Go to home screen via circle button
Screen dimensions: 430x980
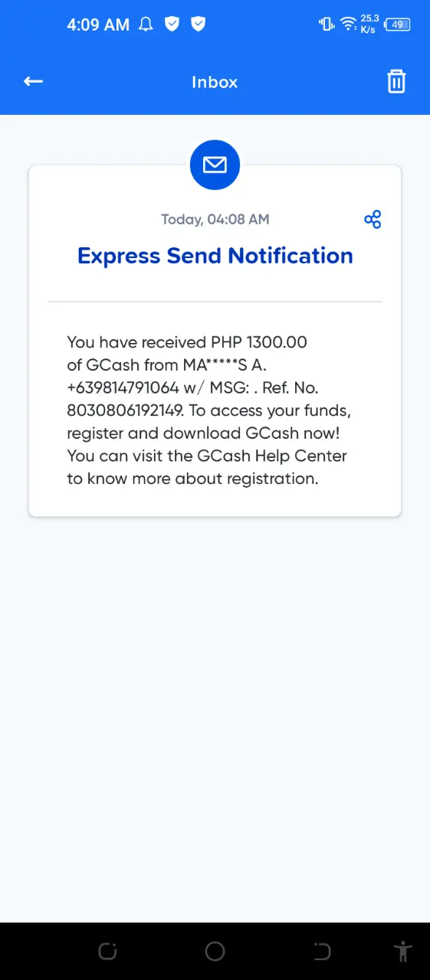point(215,952)
